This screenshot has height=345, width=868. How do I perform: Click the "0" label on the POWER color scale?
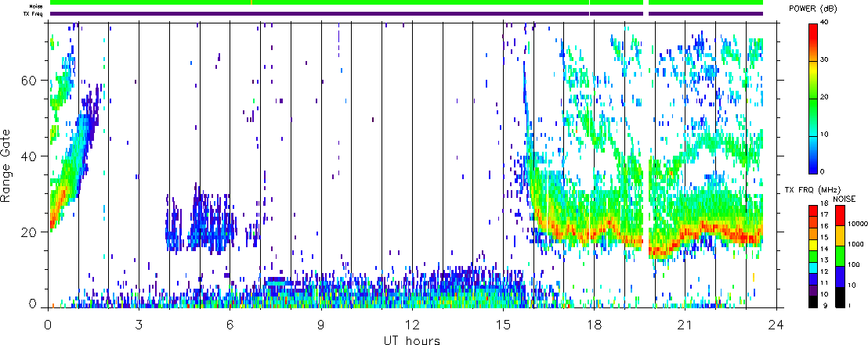coord(822,171)
